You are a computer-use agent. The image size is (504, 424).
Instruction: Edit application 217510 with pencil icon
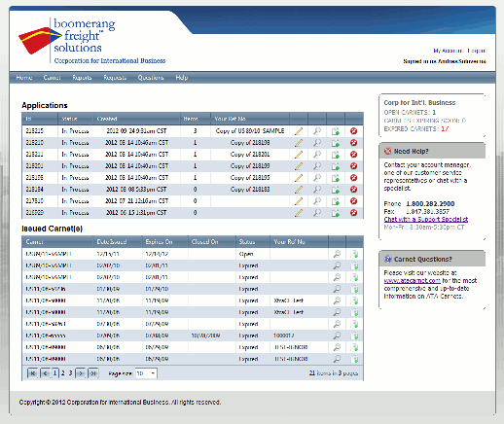[x=299, y=201]
